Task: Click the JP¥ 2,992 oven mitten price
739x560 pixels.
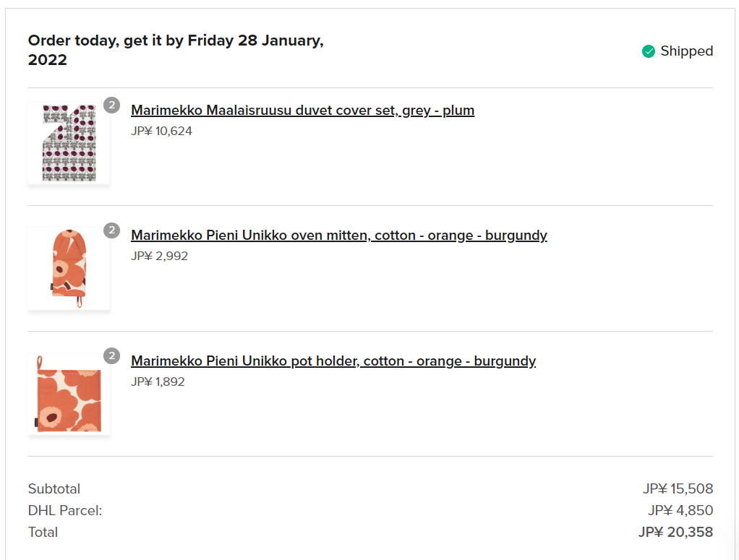Action: coord(159,256)
